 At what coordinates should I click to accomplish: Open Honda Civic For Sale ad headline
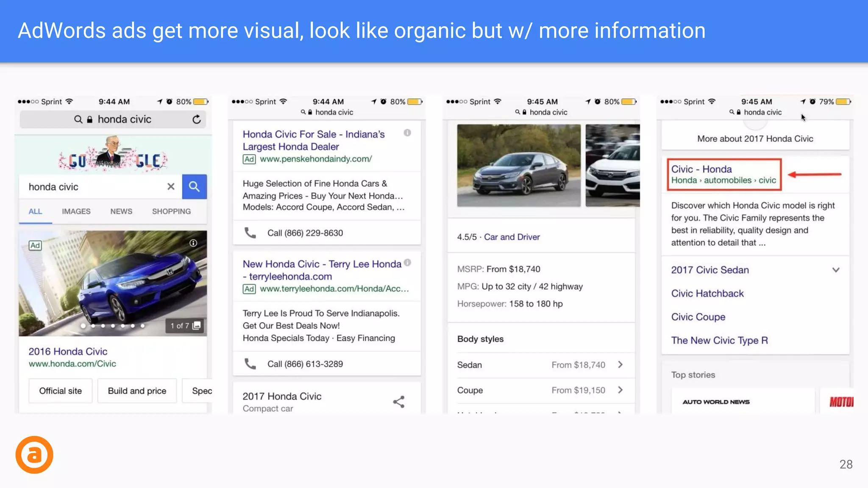pos(314,140)
